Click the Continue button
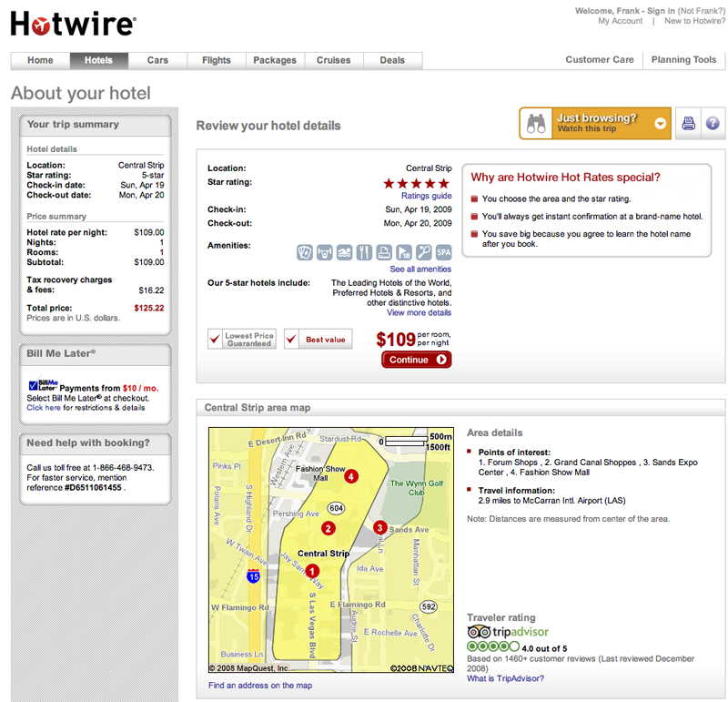Screen dimensions: 728x702 [417, 360]
